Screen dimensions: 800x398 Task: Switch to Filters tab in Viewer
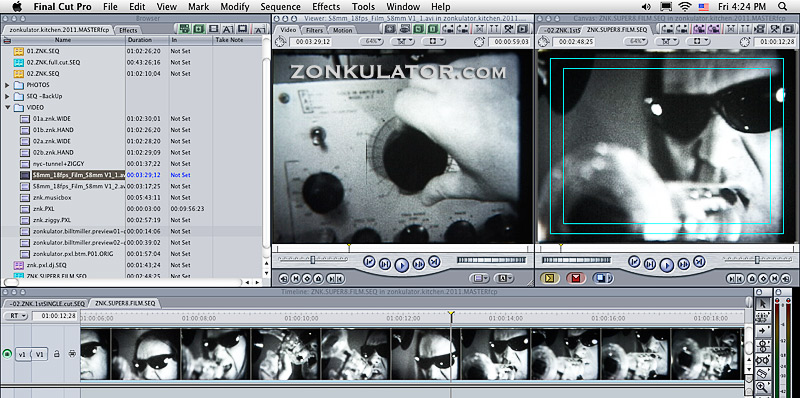(x=314, y=30)
